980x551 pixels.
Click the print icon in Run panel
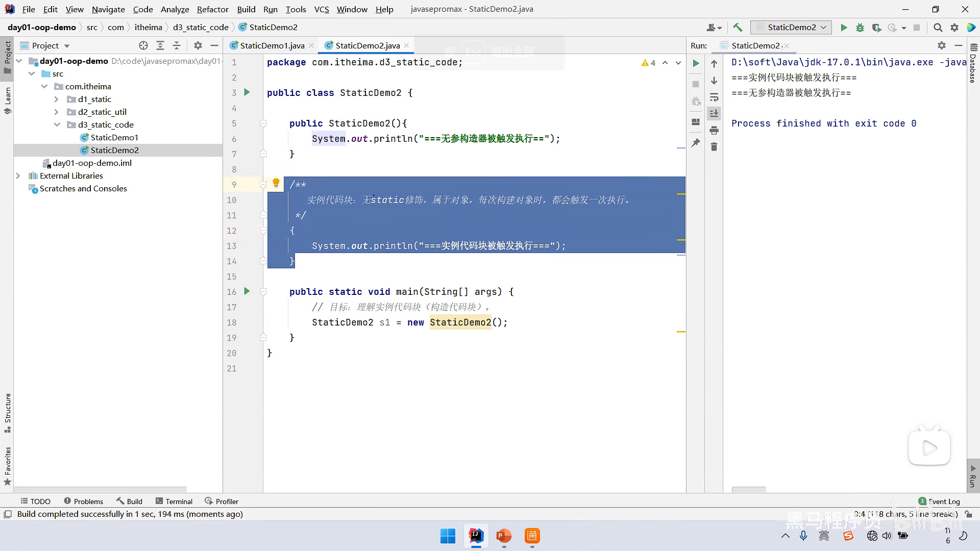tap(714, 131)
